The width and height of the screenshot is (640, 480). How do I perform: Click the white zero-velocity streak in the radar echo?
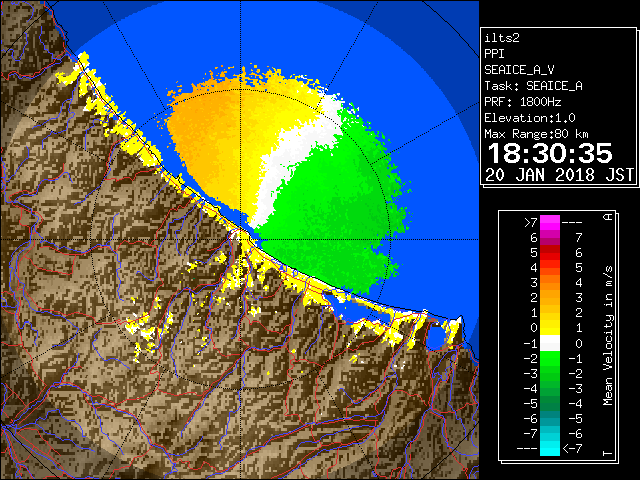[x=282, y=163]
